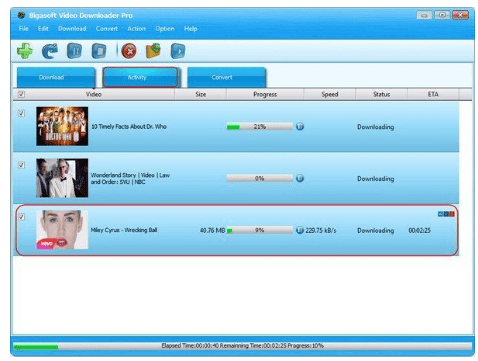This screenshot has height=361, width=478.
Task: Select the 'Wonderland Story | Video | Law' title
Action: coord(130,175)
